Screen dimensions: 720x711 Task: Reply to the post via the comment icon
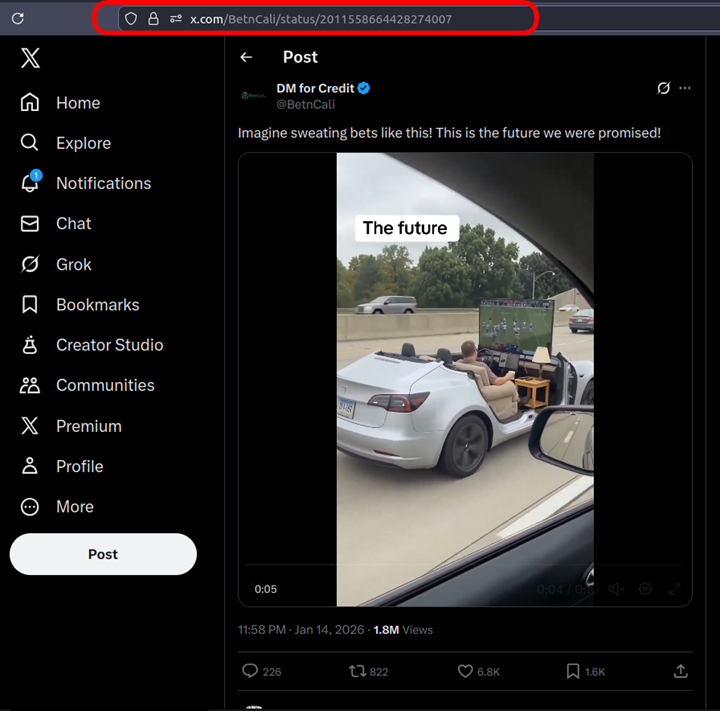(x=250, y=671)
